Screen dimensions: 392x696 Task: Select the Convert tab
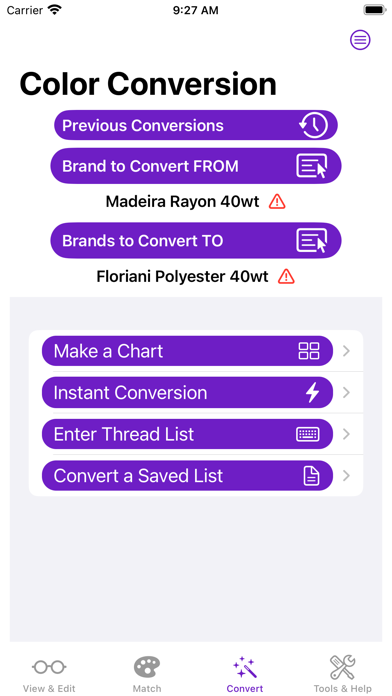(x=245, y=674)
